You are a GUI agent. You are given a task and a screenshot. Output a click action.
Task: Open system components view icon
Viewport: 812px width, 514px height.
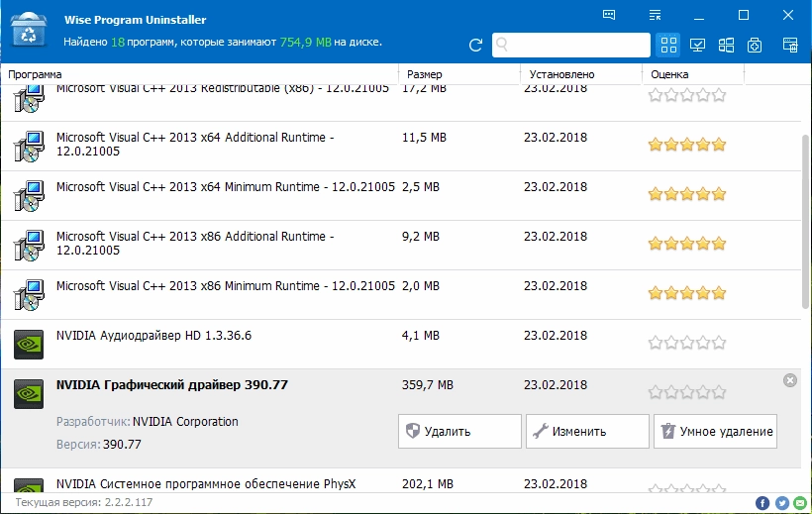click(x=755, y=46)
